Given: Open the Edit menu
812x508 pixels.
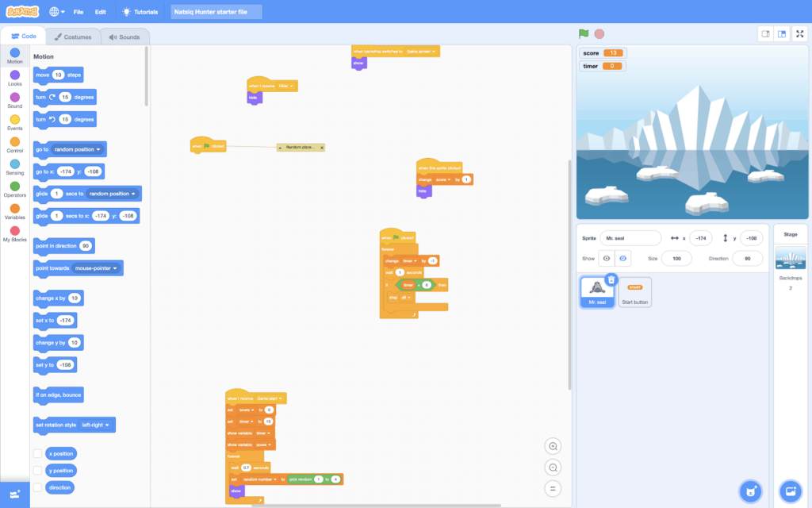Looking at the screenshot, I should 101,11.
